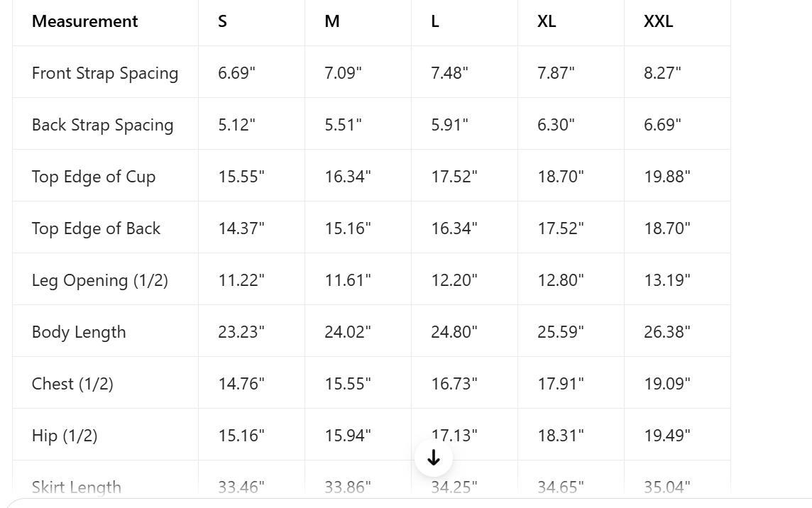Click the Chest (1/2) row label
This screenshot has height=508, width=812.
[72, 384]
